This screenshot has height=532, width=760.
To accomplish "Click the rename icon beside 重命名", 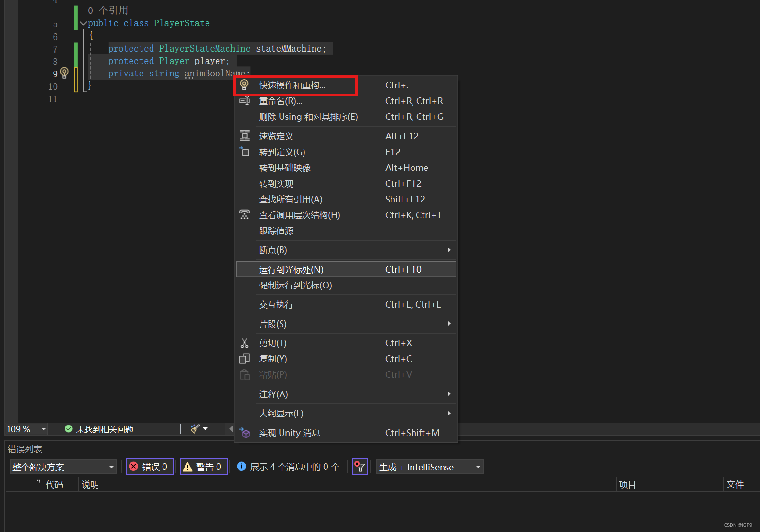I will pos(244,101).
